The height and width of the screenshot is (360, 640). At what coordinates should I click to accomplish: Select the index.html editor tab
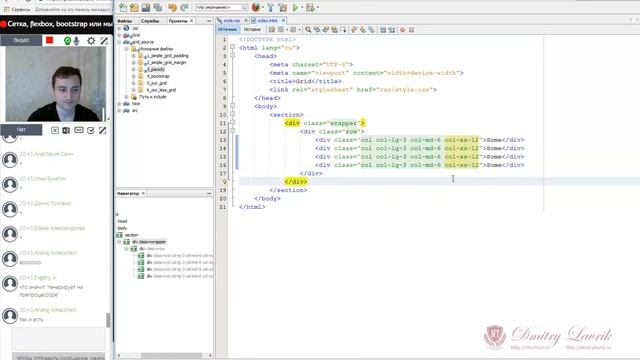267,20
